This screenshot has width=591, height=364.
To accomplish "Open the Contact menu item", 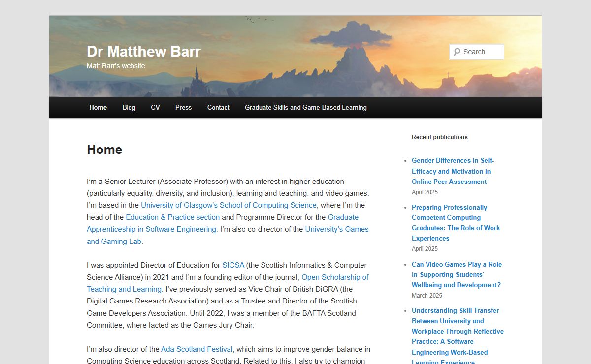I will coord(218,107).
